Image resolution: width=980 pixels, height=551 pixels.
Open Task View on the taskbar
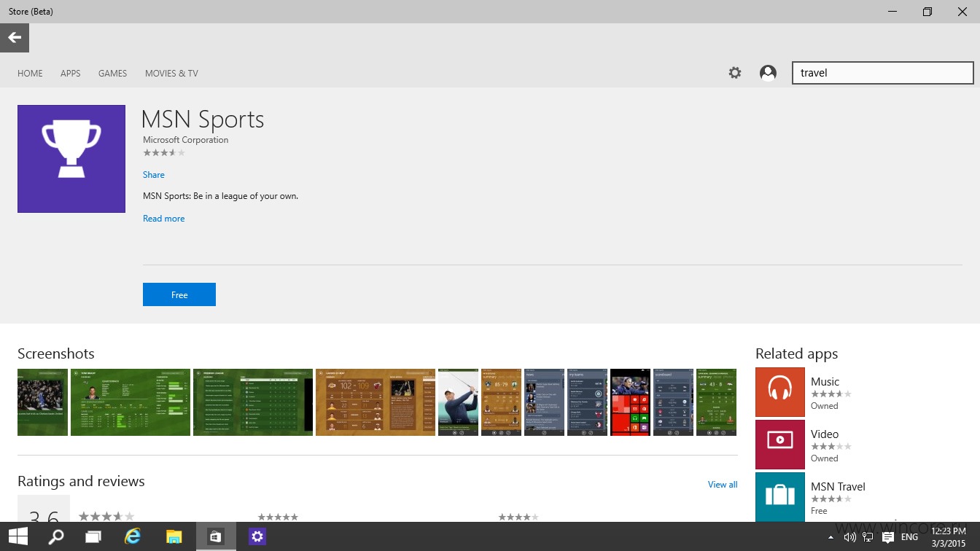[93, 537]
